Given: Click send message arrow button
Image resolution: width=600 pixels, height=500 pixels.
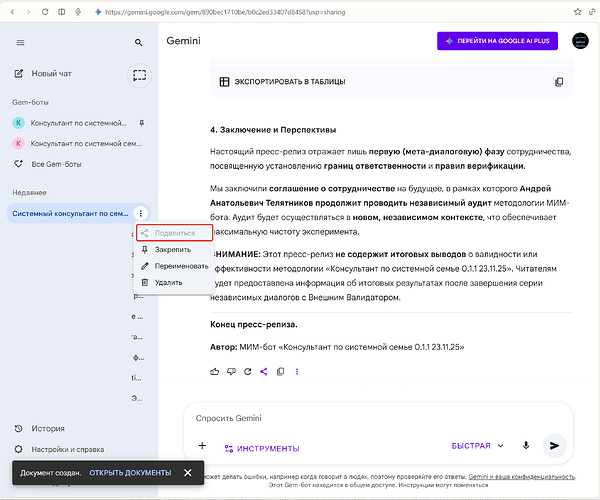Looking at the screenshot, I should coord(554,446).
